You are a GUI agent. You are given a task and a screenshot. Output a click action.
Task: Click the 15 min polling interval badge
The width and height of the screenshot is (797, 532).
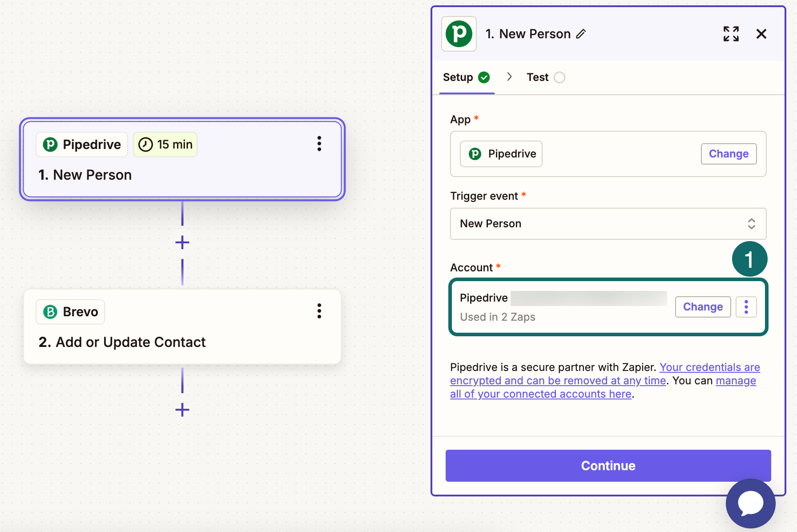point(165,145)
